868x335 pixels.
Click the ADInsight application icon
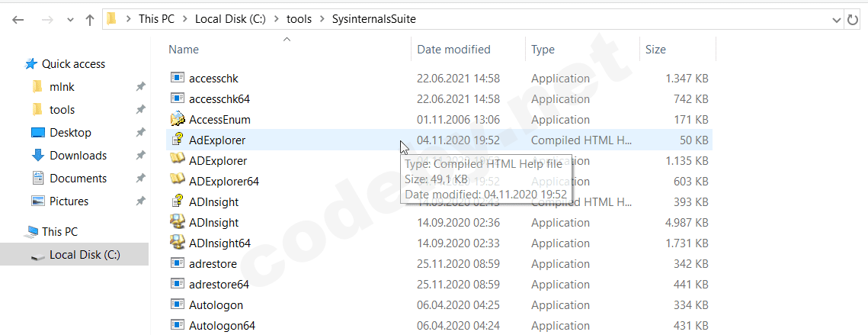click(178, 222)
